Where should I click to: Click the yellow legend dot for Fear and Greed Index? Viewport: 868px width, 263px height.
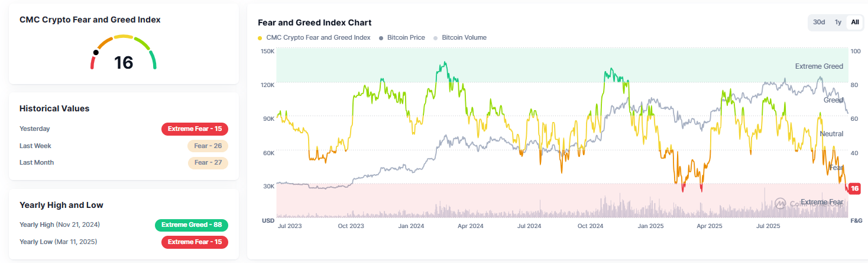pyautogui.click(x=261, y=38)
